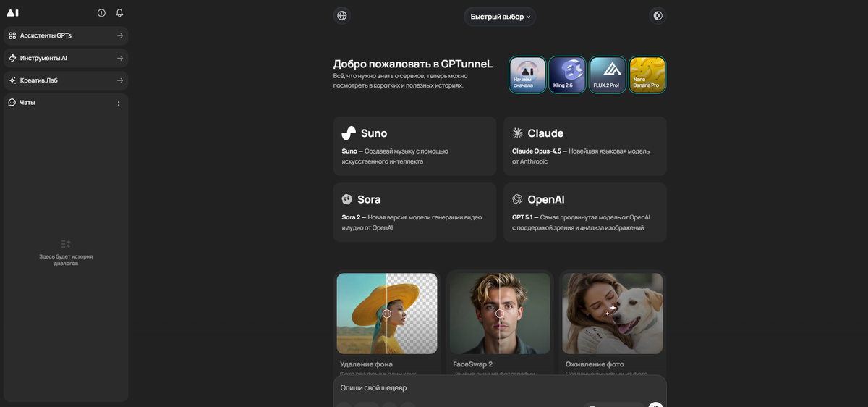Click the OpenAI logo icon
This screenshot has height=407, width=868.
click(x=517, y=199)
